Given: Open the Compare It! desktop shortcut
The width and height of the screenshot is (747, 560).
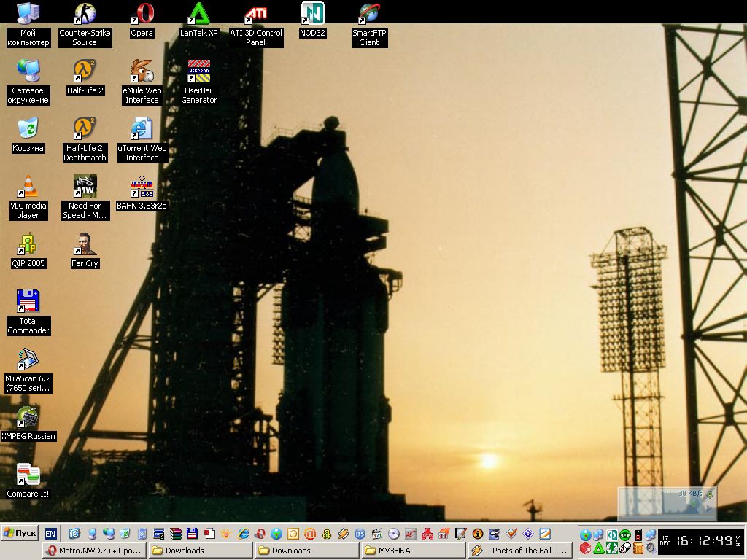Looking at the screenshot, I should [x=28, y=475].
